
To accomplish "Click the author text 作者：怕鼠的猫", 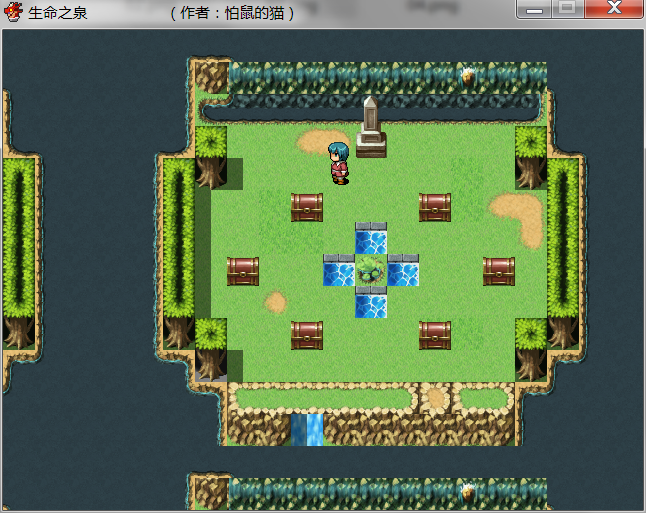I will pyautogui.click(x=232, y=13).
